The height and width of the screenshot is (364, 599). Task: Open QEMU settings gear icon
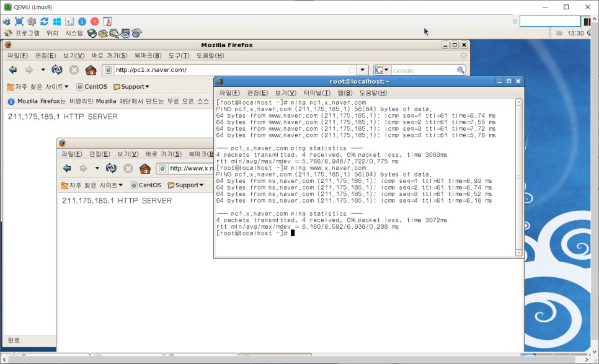tap(32, 22)
